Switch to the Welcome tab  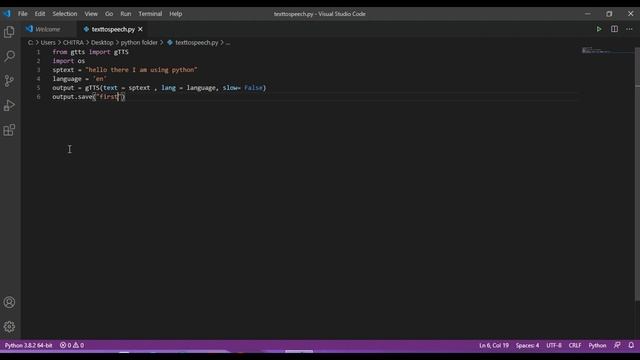[x=48, y=29]
